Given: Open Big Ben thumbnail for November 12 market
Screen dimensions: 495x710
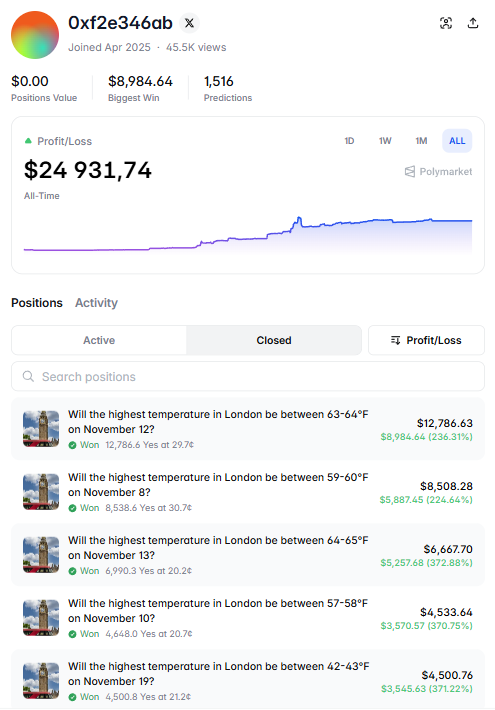Looking at the screenshot, I should click(41, 429).
